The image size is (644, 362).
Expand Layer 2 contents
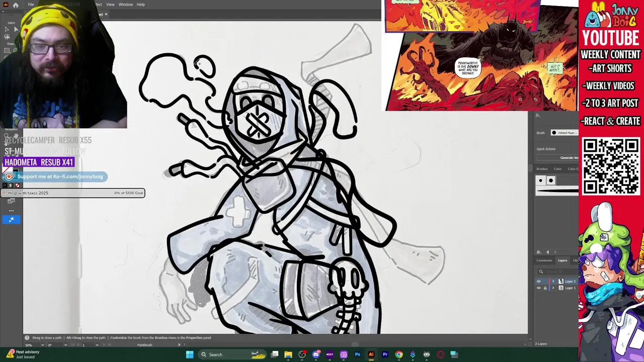pos(553,282)
